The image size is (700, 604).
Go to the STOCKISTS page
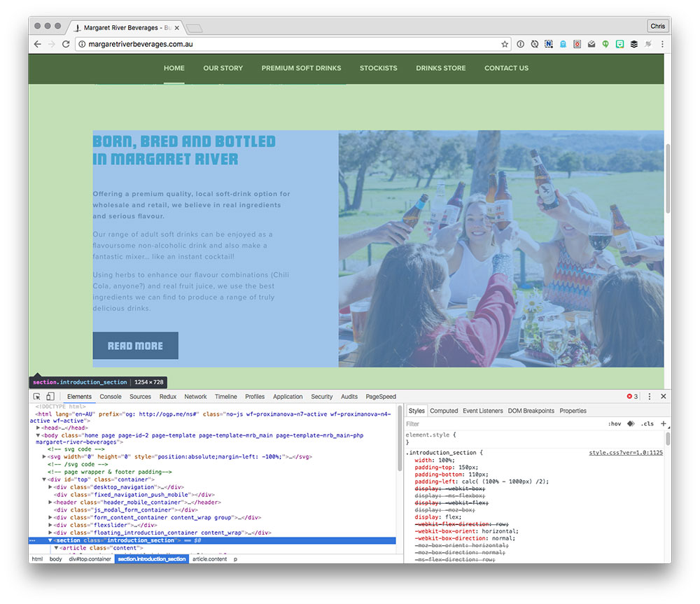coord(379,69)
